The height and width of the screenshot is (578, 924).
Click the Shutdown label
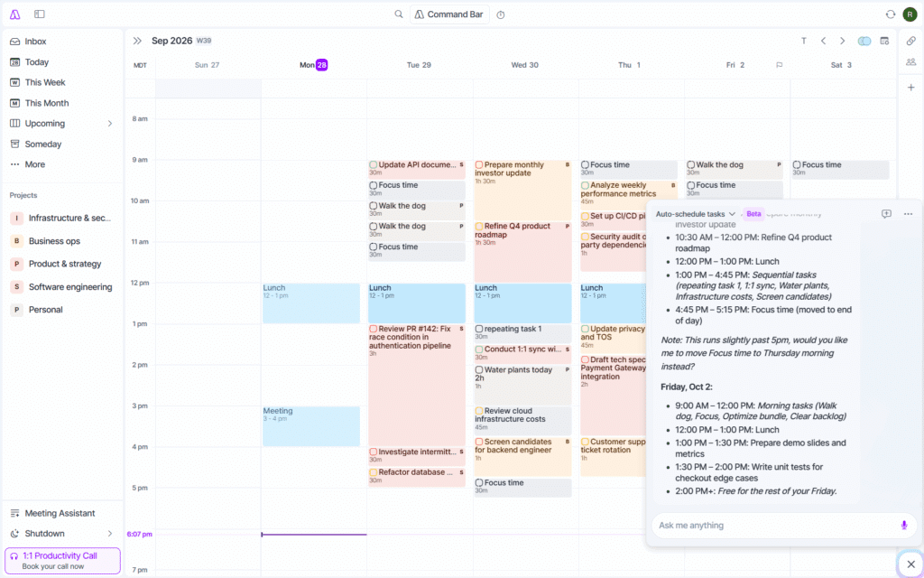pyautogui.click(x=45, y=534)
